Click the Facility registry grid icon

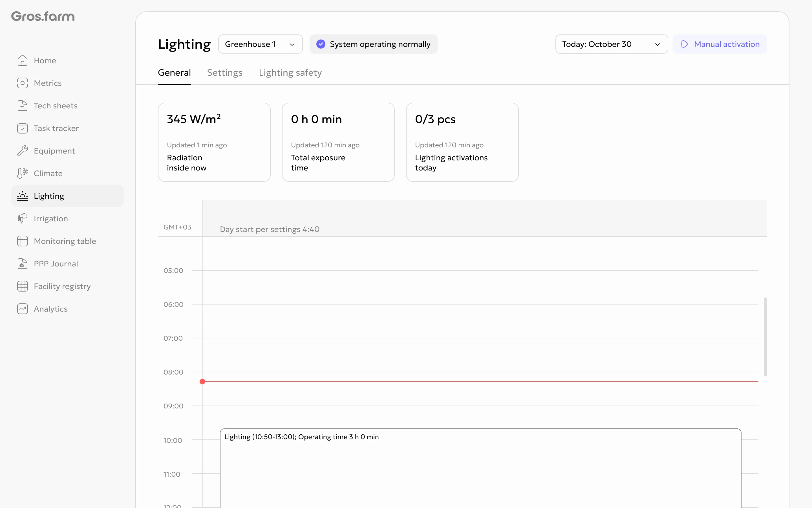(x=23, y=286)
